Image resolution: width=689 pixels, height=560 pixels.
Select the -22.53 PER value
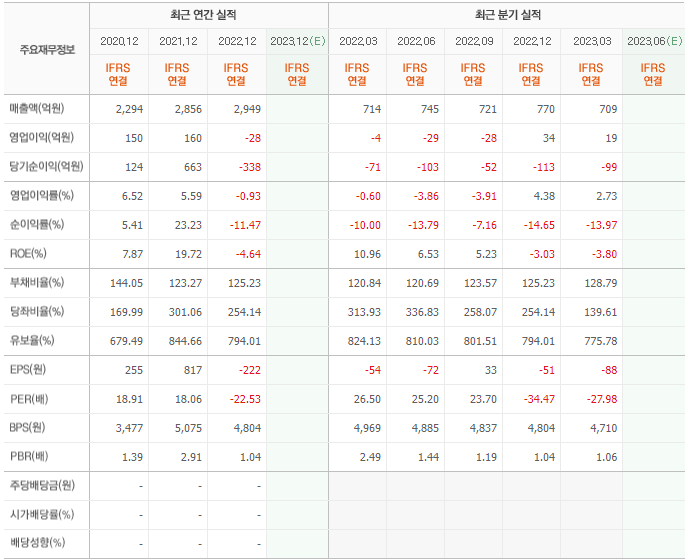coord(245,399)
